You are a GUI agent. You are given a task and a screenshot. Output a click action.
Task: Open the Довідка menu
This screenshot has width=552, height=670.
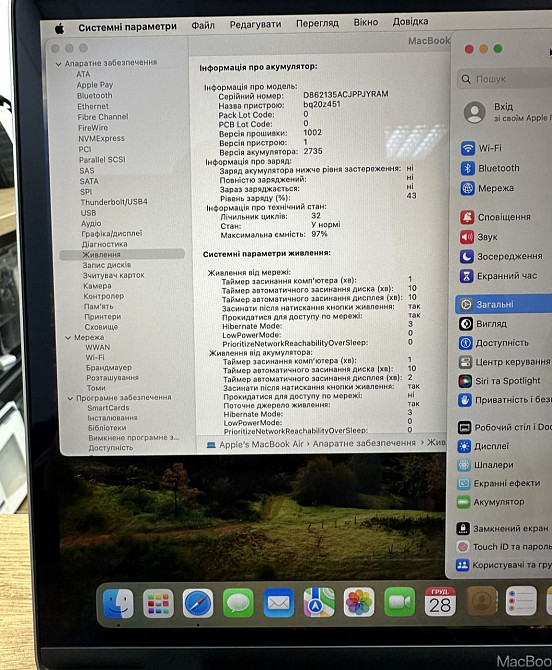pos(411,21)
